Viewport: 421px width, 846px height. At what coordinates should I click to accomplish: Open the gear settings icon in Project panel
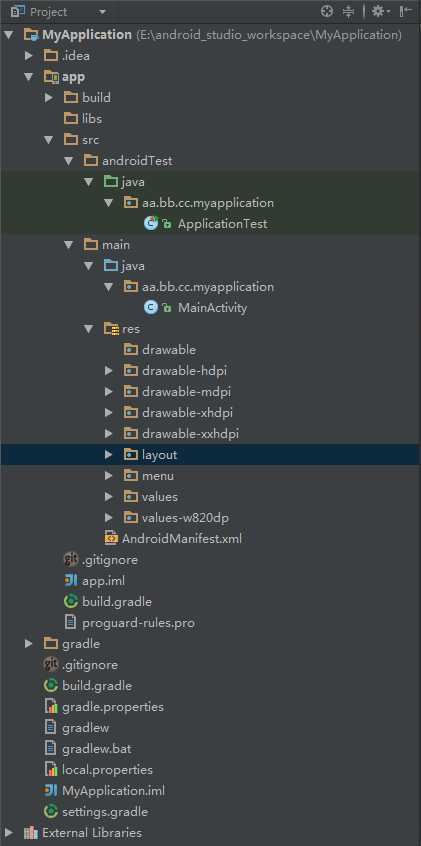[x=380, y=11]
